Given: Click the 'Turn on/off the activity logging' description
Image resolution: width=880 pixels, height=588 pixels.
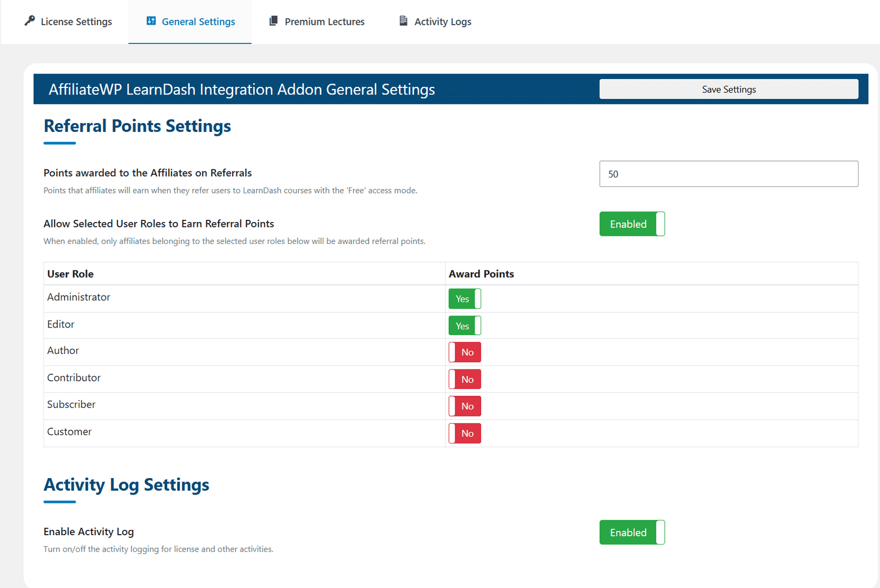Looking at the screenshot, I should click(x=158, y=549).
